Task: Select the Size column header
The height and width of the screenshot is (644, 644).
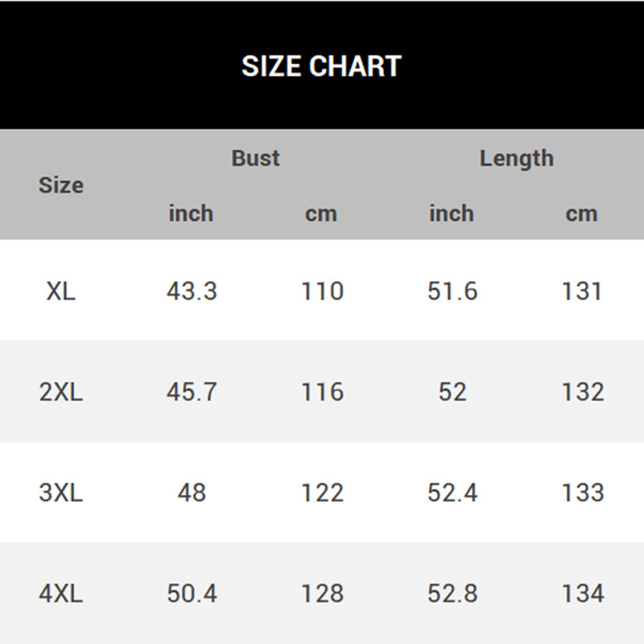Action: pos(61,185)
